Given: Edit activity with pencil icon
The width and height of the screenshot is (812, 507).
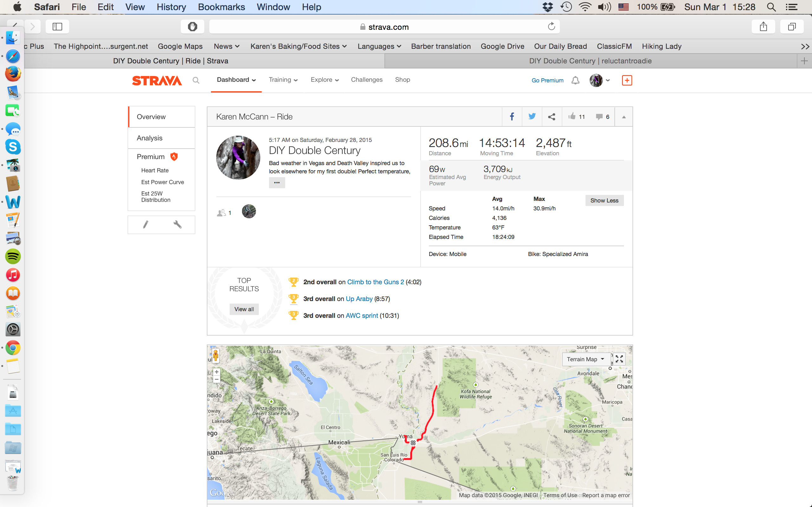Looking at the screenshot, I should point(146,224).
